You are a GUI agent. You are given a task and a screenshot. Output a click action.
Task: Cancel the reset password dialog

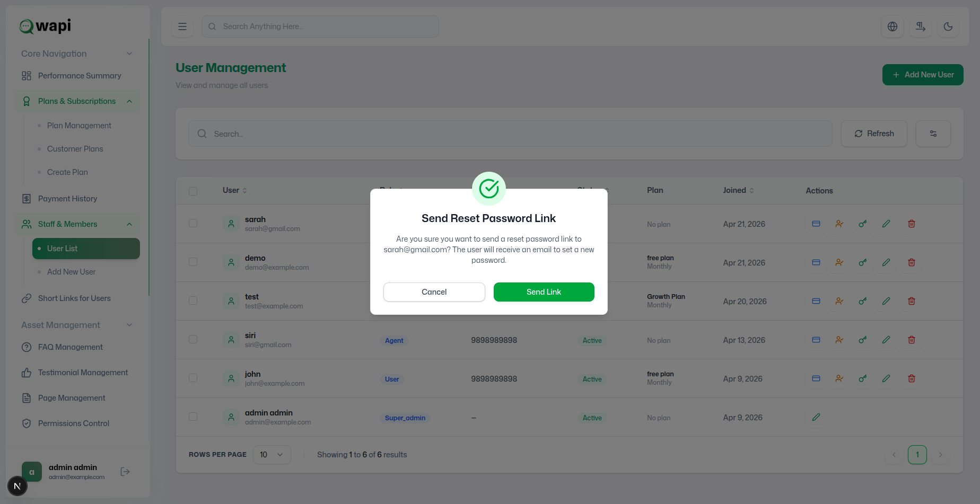click(x=434, y=292)
